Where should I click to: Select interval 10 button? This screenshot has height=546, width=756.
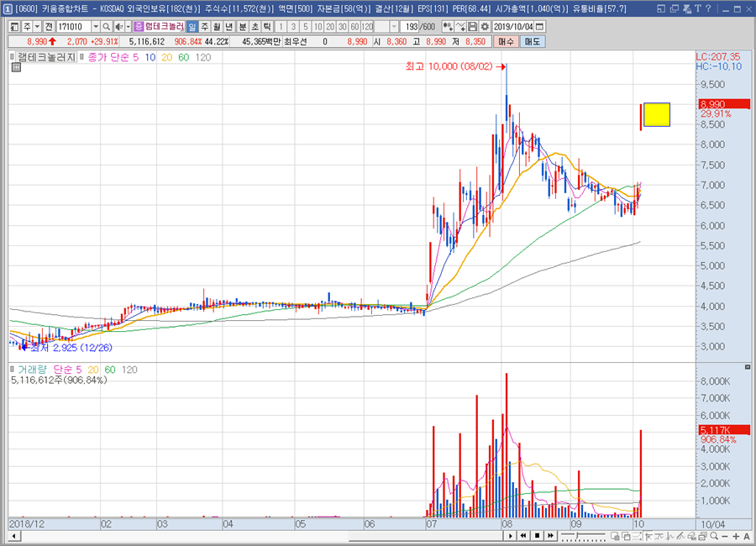318,27
